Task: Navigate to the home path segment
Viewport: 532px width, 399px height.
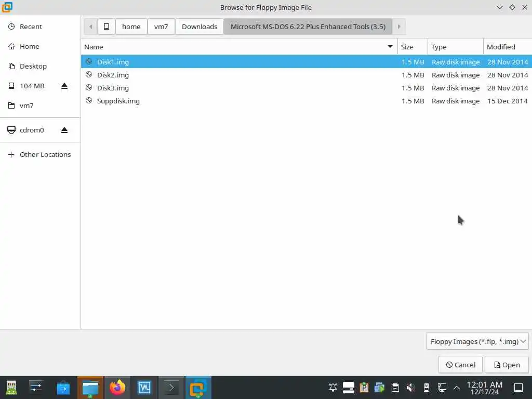Action: pyautogui.click(x=131, y=26)
